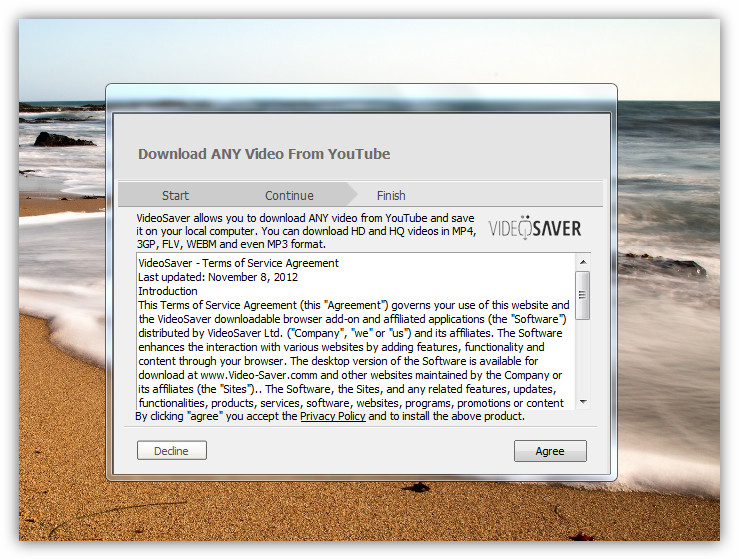Click the 'Introduction' line in terms
739x560 pixels.
pos(168,291)
